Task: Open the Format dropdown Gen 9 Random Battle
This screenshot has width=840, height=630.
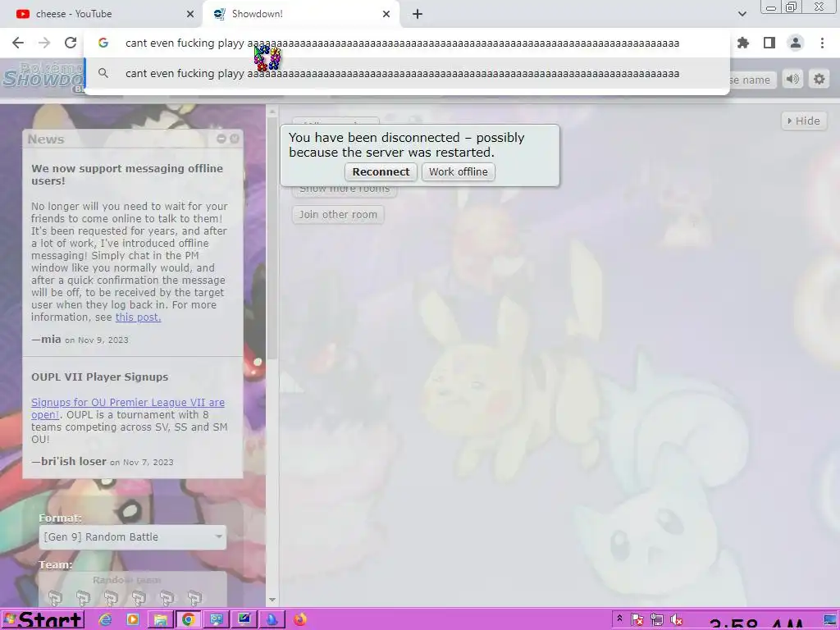Action: click(x=133, y=536)
